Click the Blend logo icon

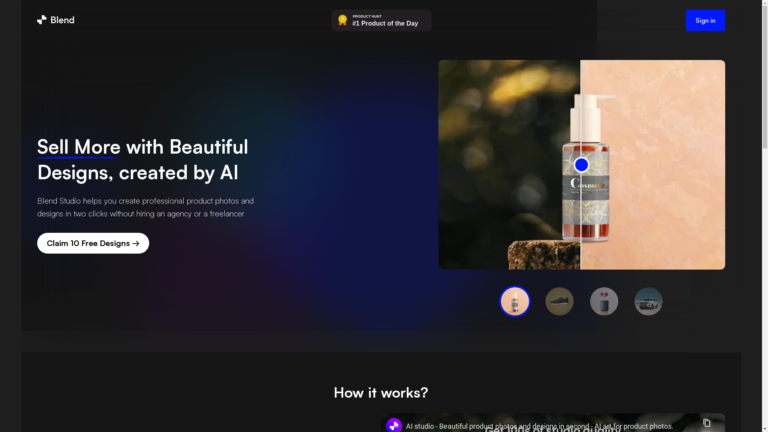pos(42,20)
